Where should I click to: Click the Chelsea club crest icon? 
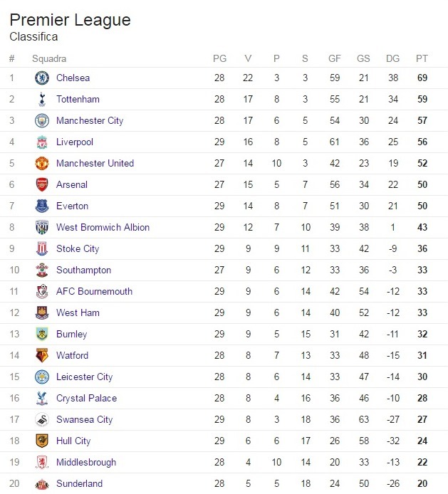pyautogui.click(x=41, y=78)
